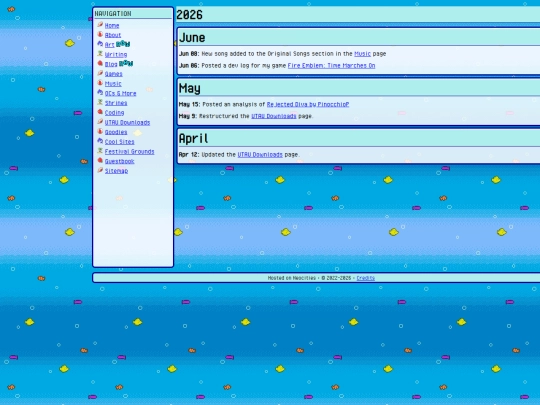The height and width of the screenshot is (405, 540).
Task: Click the red icon beside Guestbook
Action: tap(100, 160)
